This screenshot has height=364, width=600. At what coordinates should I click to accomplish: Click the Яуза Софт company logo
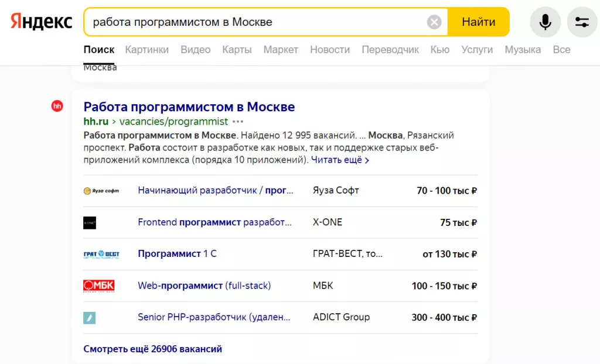101,191
